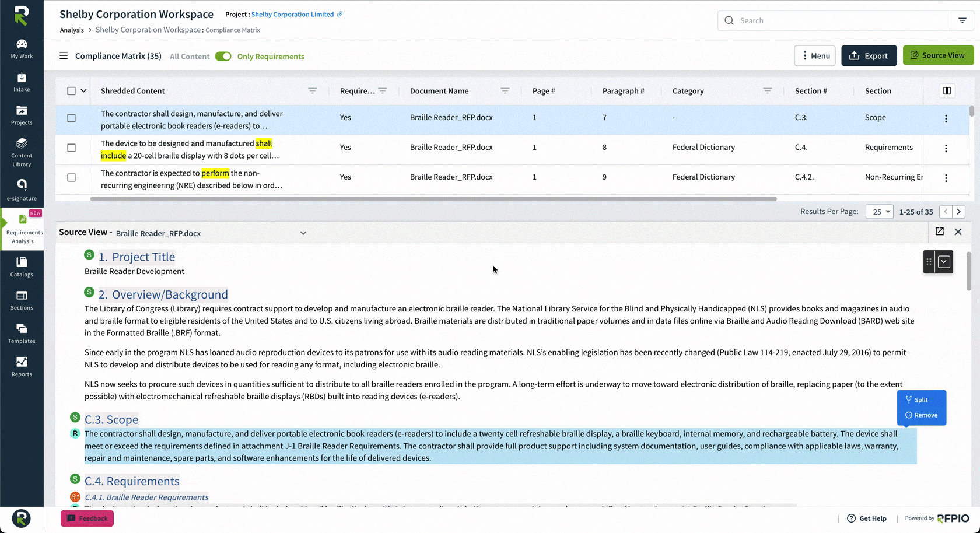Click the R marker beside Scope paragraph

coord(75,433)
